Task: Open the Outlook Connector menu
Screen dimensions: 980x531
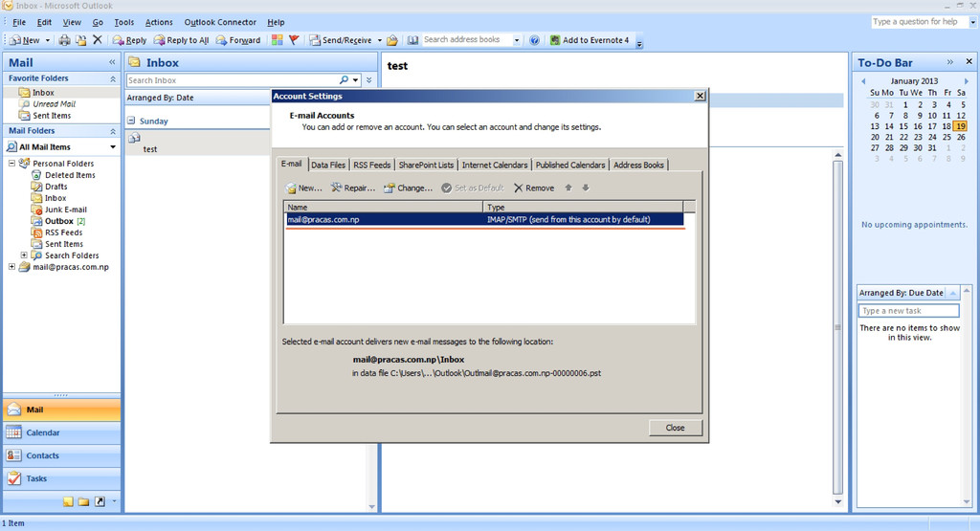Action: [220, 22]
